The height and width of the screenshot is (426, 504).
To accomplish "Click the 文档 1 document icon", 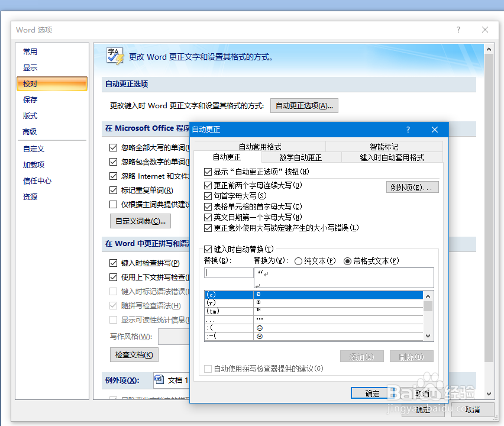I will (160, 380).
